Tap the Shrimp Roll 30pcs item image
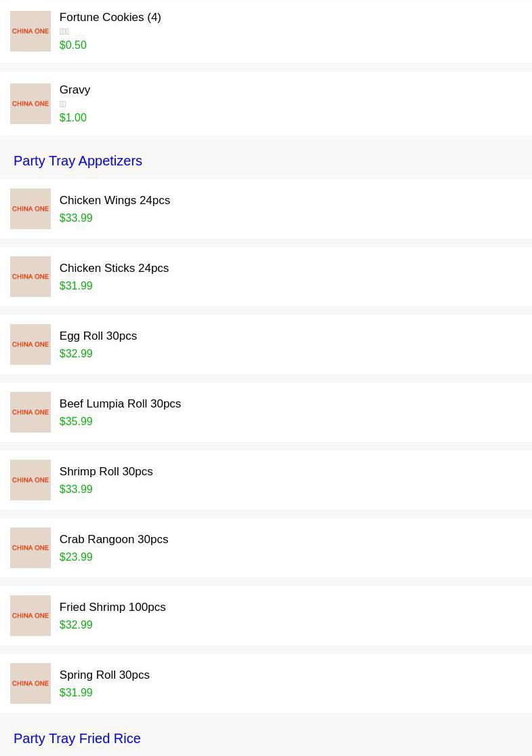Screen dimensions: 532x756 pos(30,480)
